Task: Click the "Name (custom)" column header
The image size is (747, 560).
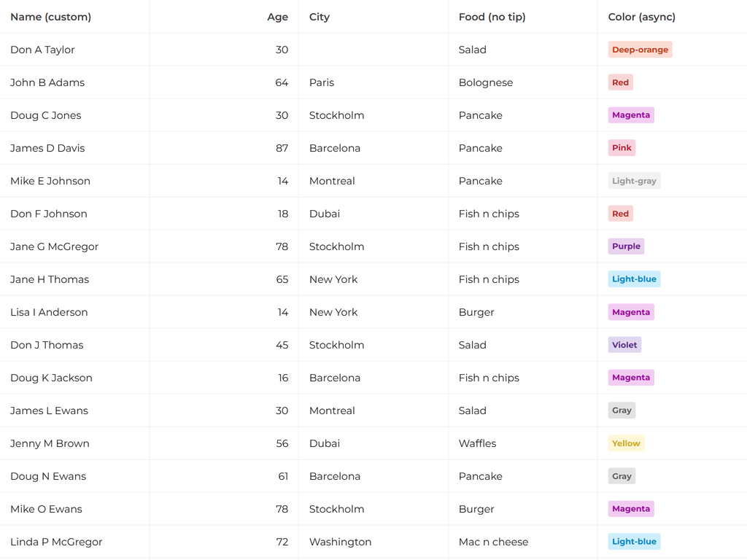Action: pyautogui.click(x=50, y=17)
